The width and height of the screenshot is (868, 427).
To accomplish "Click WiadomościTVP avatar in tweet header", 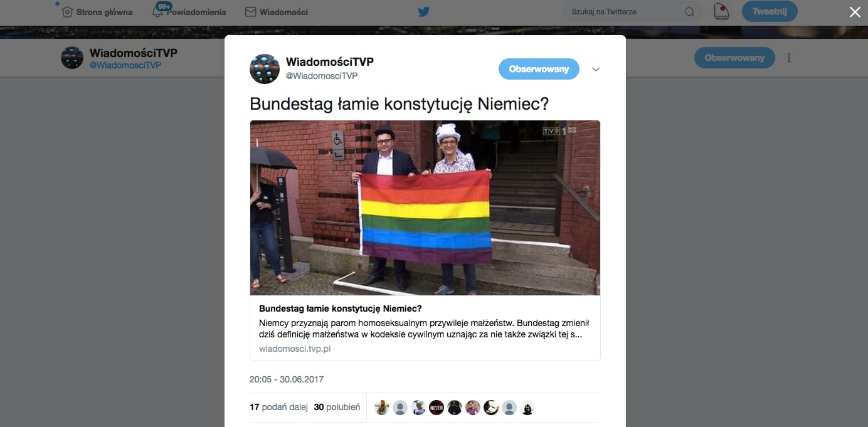I will pyautogui.click(x=265, y=69).
